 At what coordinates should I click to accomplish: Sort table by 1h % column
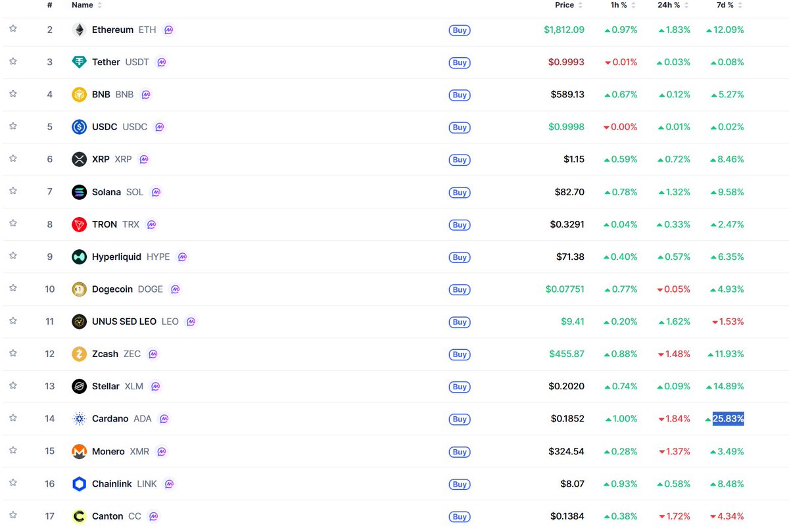pos(623,5)
